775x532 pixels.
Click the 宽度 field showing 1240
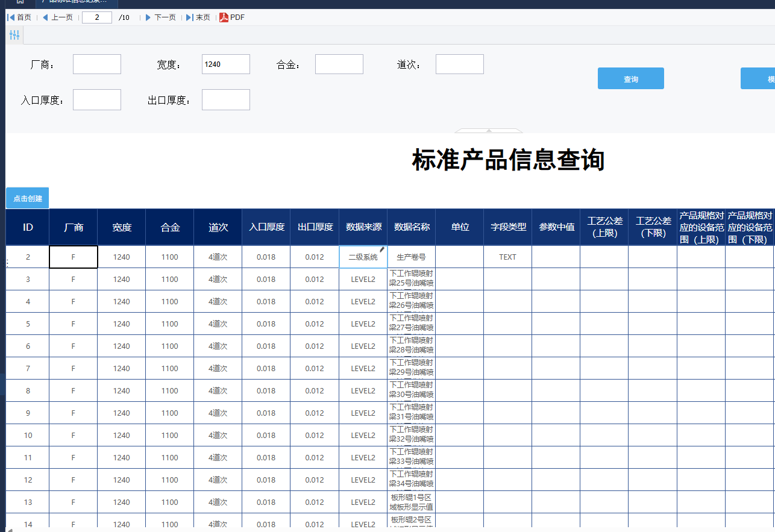click(226, 64)
